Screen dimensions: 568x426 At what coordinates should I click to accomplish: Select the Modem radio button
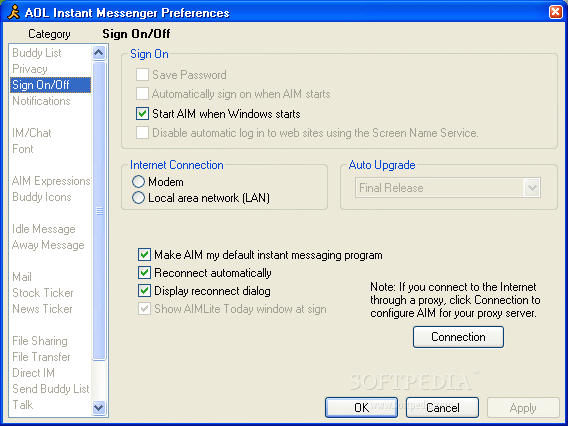(138, 181)
